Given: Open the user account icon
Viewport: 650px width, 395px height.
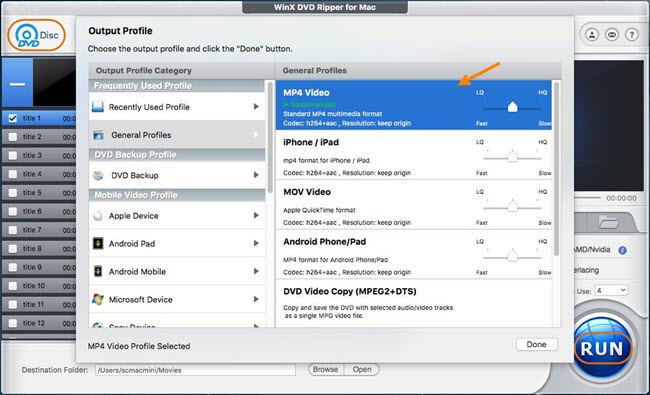Looking at the screenshot, I should (592, 35).
